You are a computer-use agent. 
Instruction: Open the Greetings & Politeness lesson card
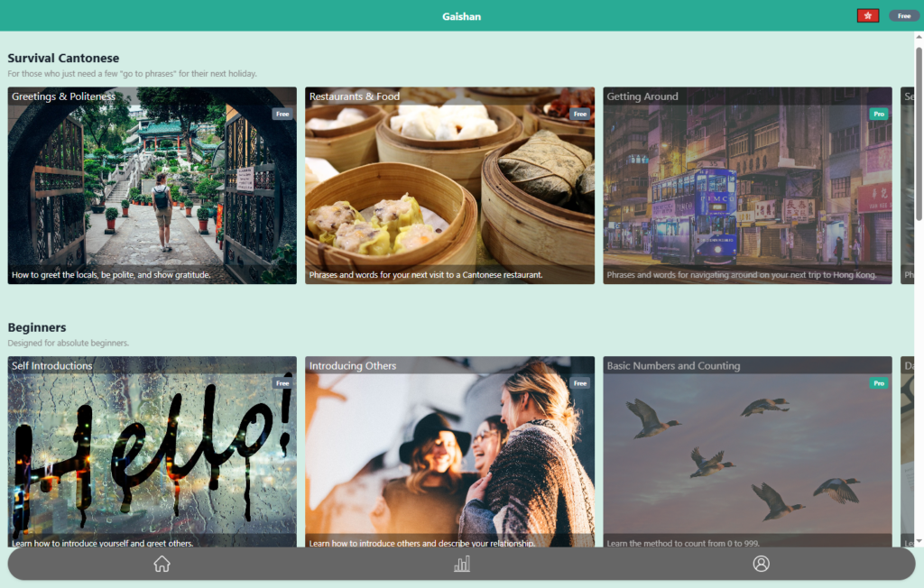[x=152, y=186]
